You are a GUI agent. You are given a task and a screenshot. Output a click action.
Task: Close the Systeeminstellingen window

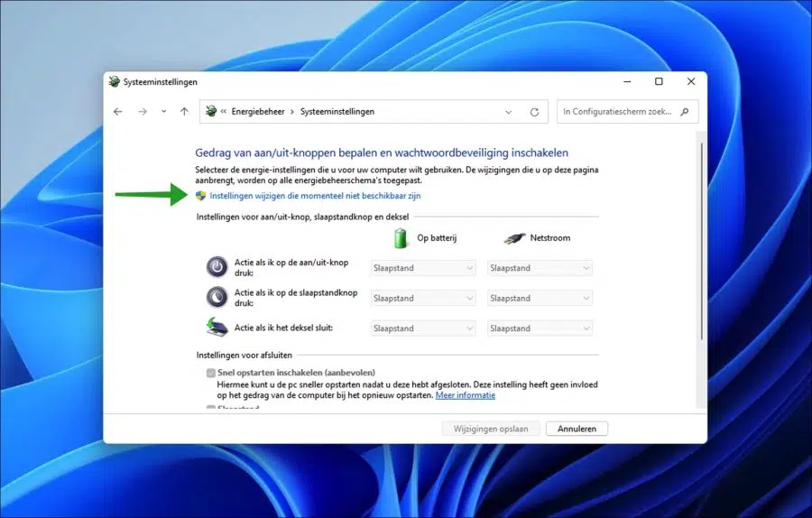coord(691,82)
